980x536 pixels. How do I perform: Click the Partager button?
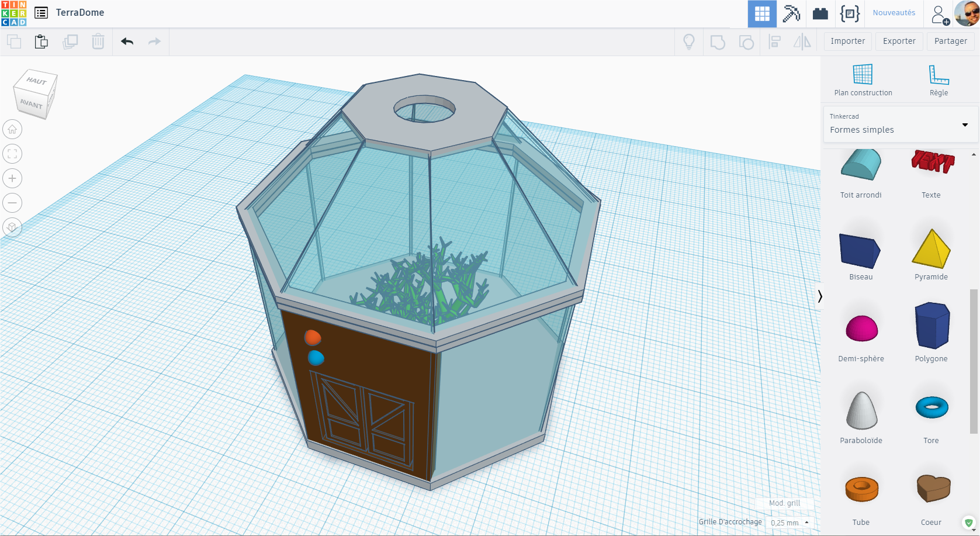[951, 41]
